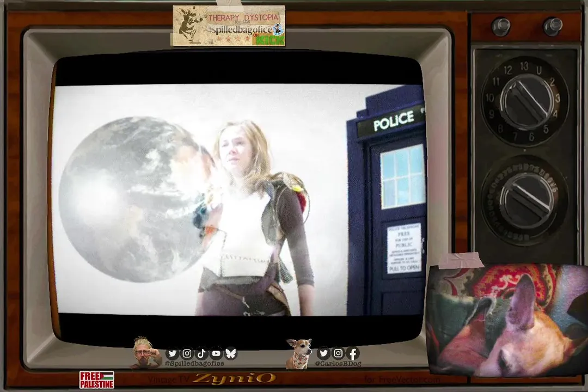Click the @CarlosBDog handle text
Screen dimensions: 588x392
click(x=339, y=364)
